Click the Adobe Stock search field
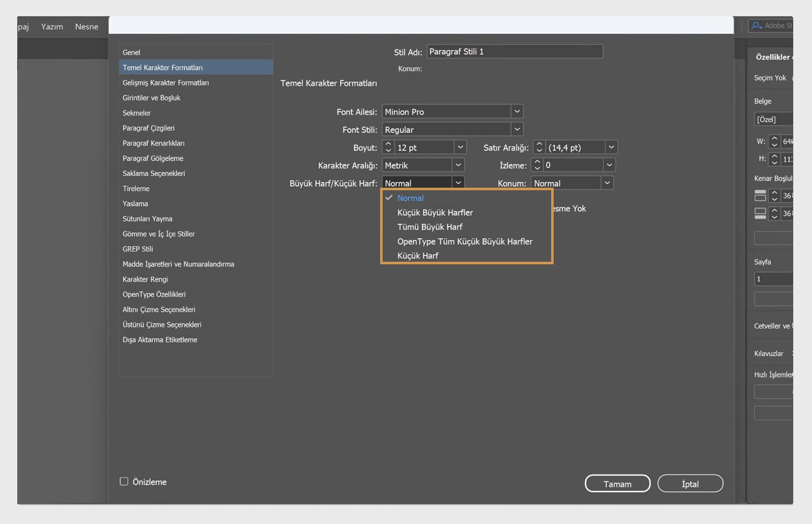Screen dimensions: 812x524 click(x=771, y=26)
